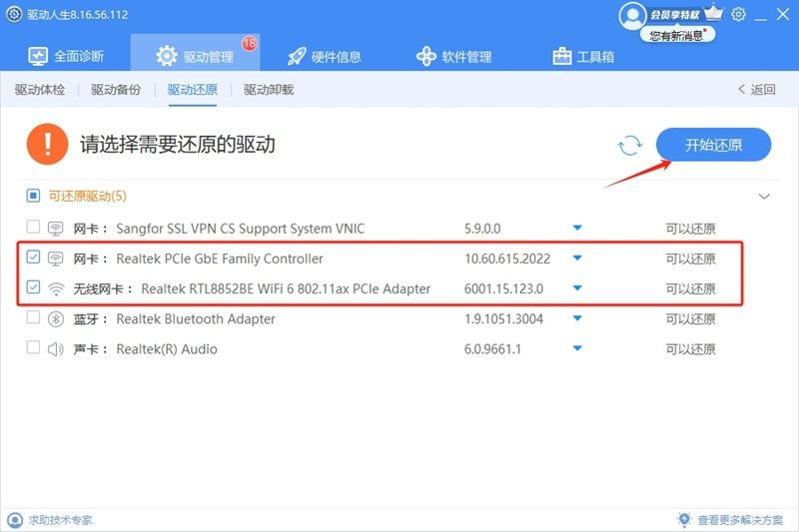Toggle the 可还原驱动(5) select-all checkbox
Viewport: 799px width, 532px height.
point(33,196)
